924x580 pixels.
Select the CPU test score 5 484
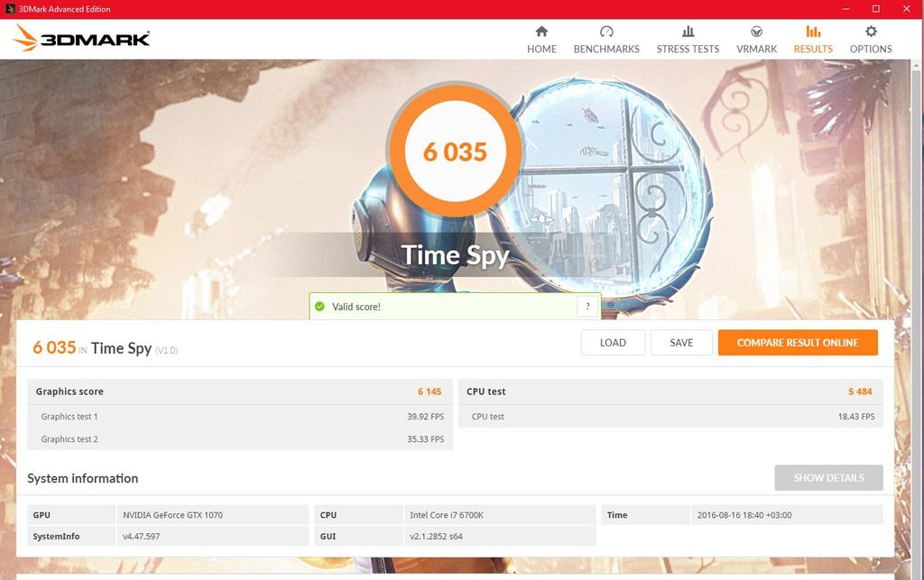[x=860, y=391]
